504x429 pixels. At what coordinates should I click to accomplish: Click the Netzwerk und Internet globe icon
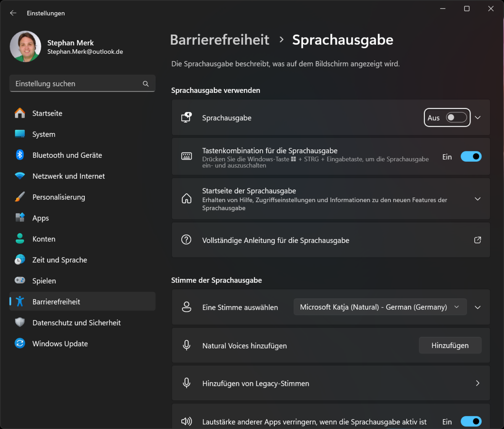point(19,176)
